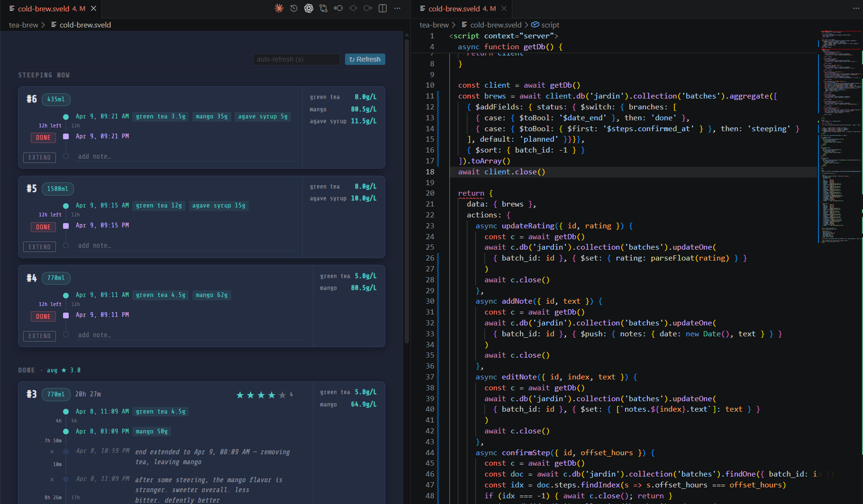Click EXTEND on batch #6
Viewport: 863px width, 504px height.
(39, 157)
